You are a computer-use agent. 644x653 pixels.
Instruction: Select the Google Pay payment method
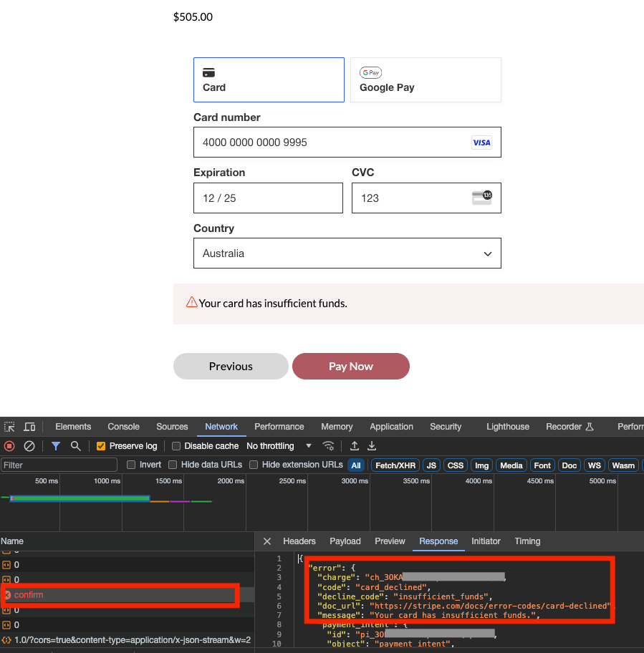click(x=425, y=80)
